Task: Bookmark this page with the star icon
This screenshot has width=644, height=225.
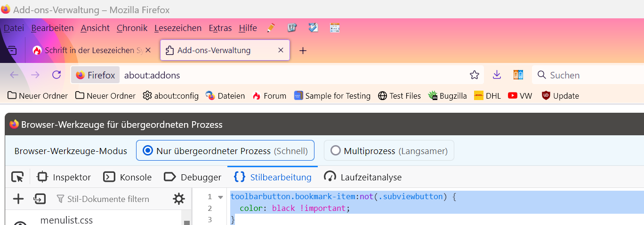Action: click(475, 75)
